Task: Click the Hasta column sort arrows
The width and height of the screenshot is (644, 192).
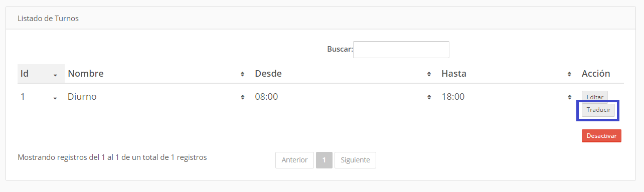Action: 569,74
